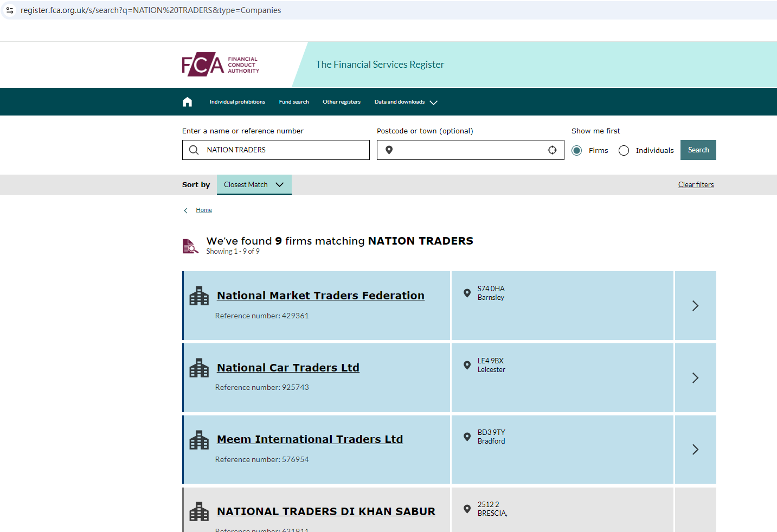
Task: Click the site info icon in address bar
Action: (10, 10)
